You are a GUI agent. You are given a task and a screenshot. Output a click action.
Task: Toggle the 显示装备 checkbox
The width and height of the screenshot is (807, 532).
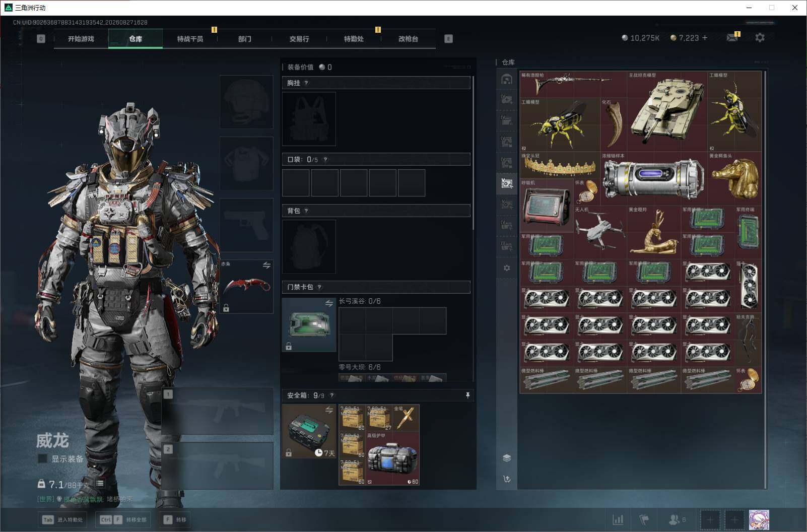[43, 458]
